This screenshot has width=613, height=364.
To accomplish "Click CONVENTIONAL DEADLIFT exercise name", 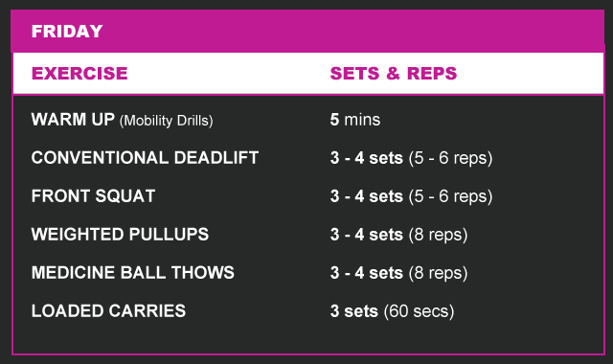I will [145, 158].
